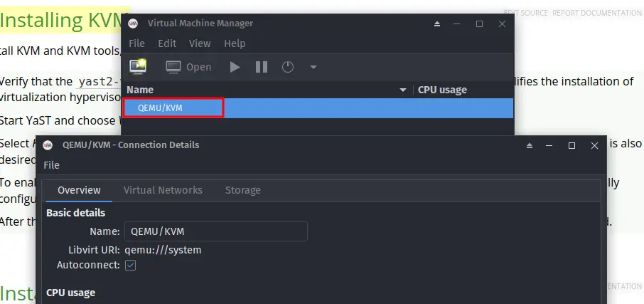Image resolution: width=644 pixels, height=304 pixels.
Task: Shut down the virtual machine power icon
Action: click(x=287, y=67)
